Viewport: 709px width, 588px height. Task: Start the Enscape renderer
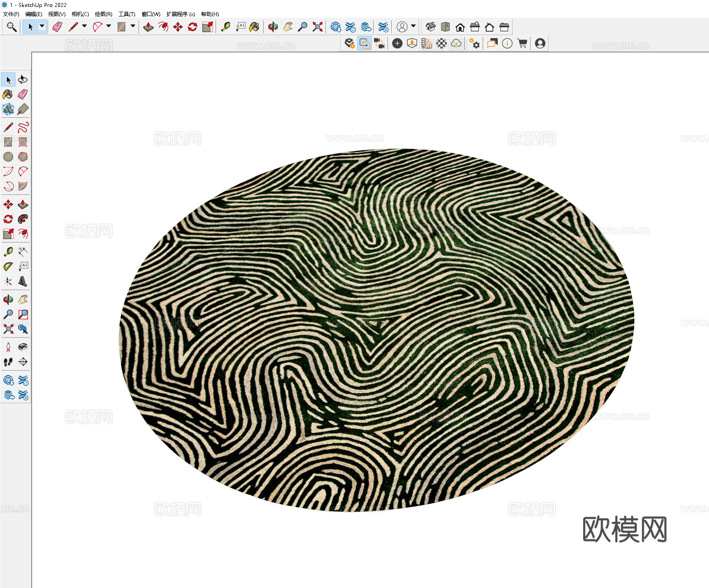click(350, 43)
